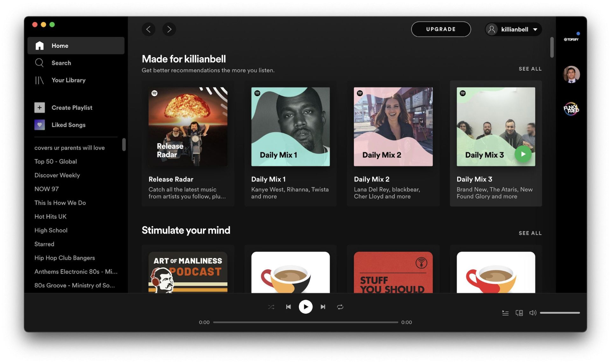Click the UPGRADE button
Image resolution: width=611 pixels, height=364 pixels.
coord(441,29)
